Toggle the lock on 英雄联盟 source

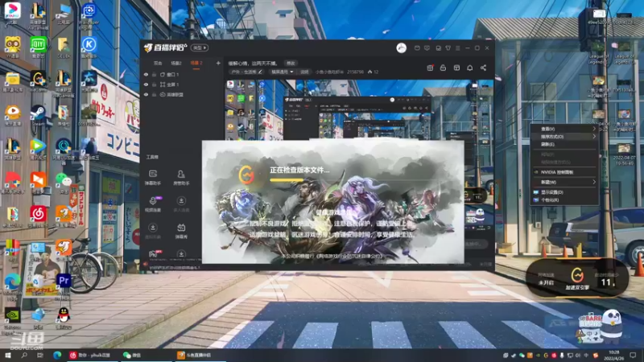154,94
